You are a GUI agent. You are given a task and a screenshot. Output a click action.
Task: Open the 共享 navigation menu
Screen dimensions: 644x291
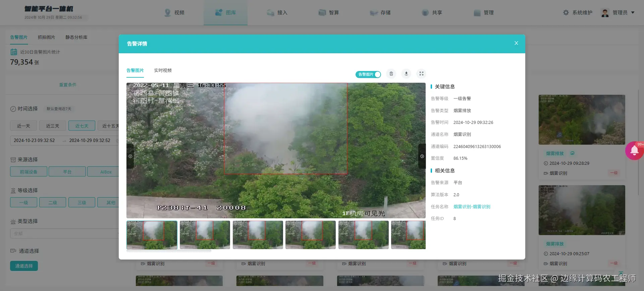(432, 12)
